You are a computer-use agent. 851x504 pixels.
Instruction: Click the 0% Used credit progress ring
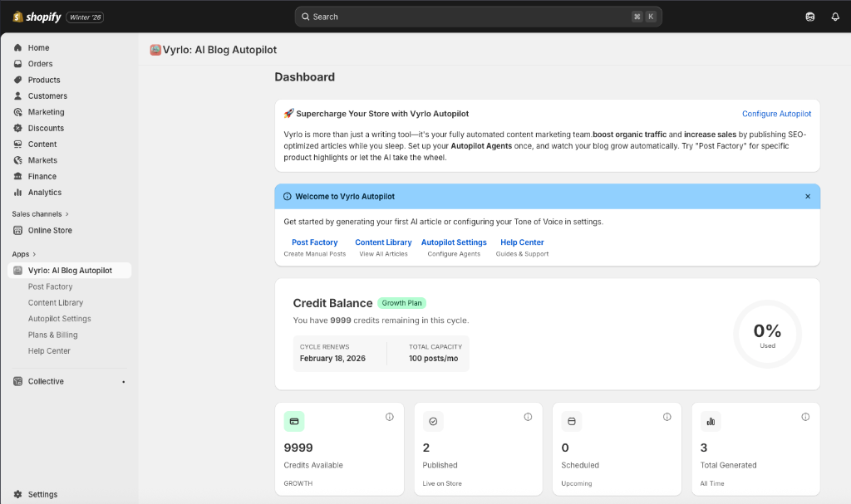[767, 334]
